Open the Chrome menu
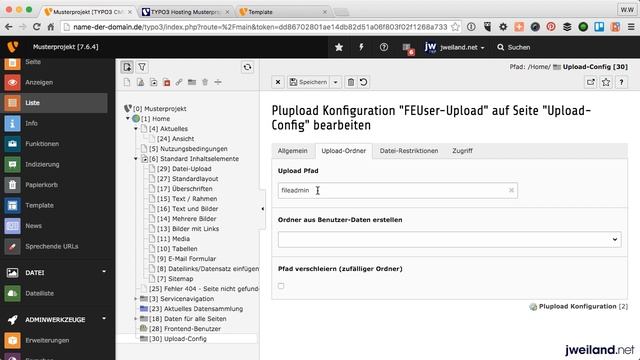This screenshot has height=360, width=640. coord(631,27)
